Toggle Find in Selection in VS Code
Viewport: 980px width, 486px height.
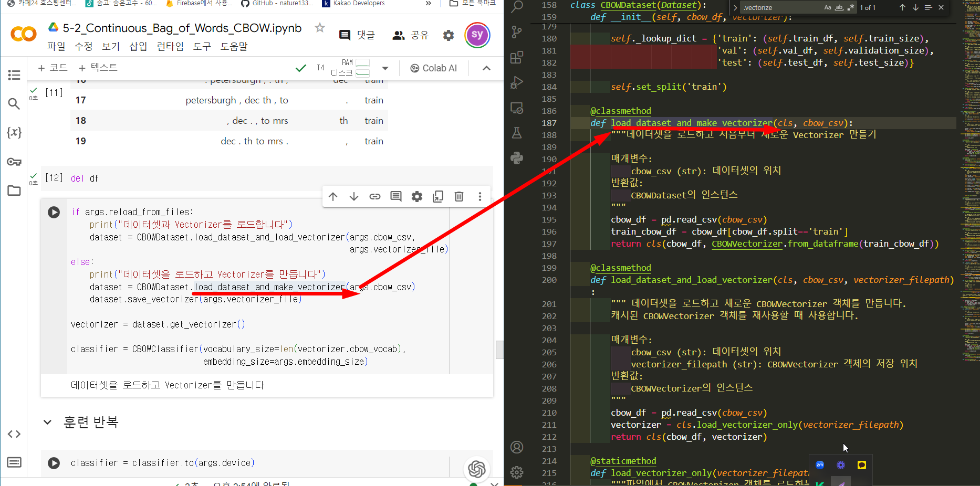pos(928,7)
